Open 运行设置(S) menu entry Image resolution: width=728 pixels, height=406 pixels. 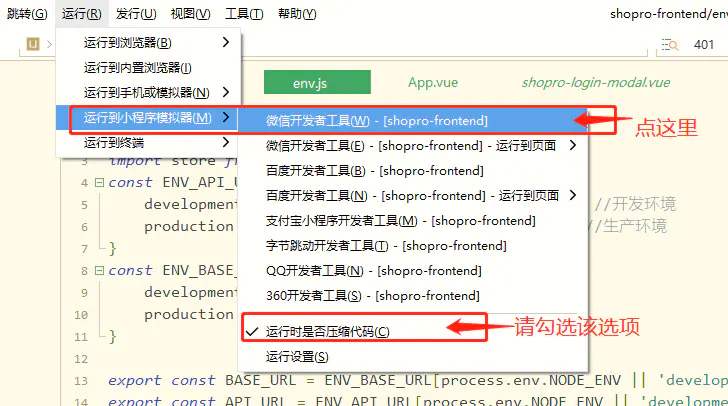coord(412,357)
